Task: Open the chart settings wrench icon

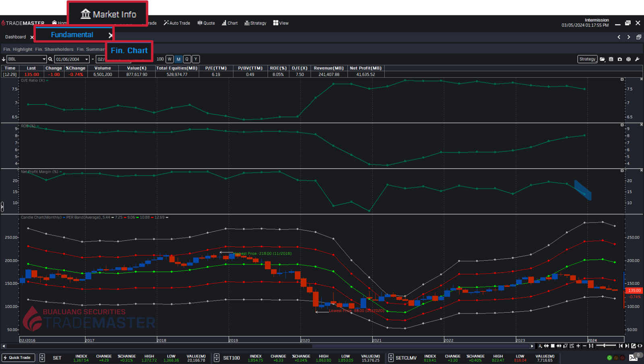Action: pos(637,59)
